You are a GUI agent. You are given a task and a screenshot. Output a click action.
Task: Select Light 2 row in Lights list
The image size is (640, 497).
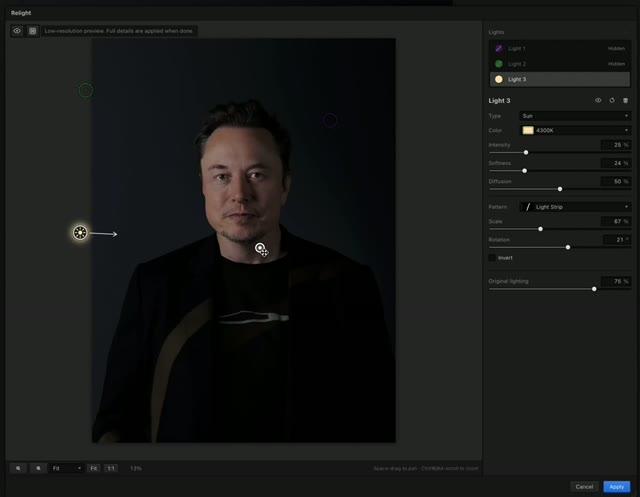pyautogui.click(x=560, y=64)
